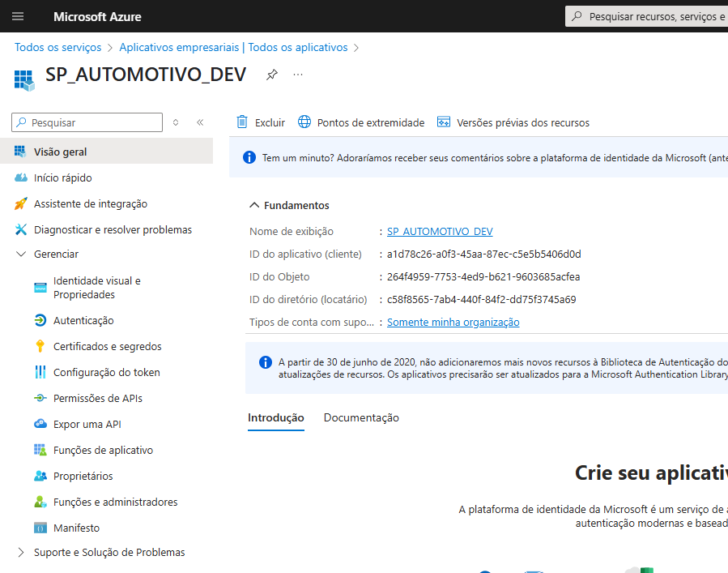Click the Expor uma API cloud icon
Screen dimensions: 728x573
[x=40, y=423]
